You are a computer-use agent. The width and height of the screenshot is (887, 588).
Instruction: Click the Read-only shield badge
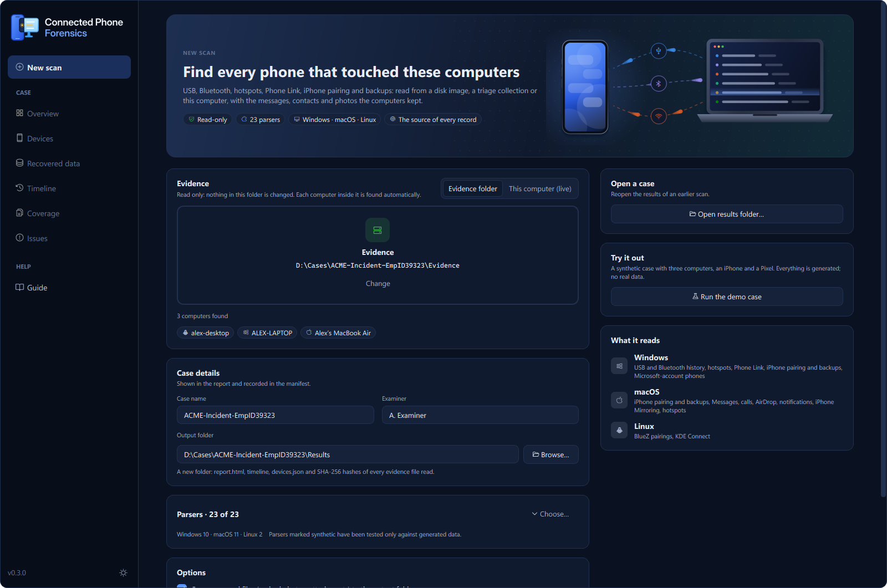point(207,119)
